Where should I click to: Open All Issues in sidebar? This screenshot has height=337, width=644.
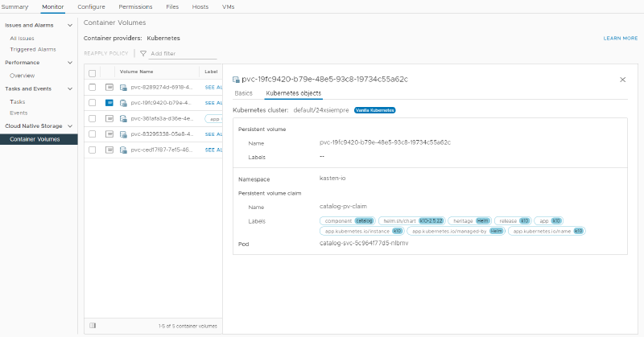[x=23, y=38]
